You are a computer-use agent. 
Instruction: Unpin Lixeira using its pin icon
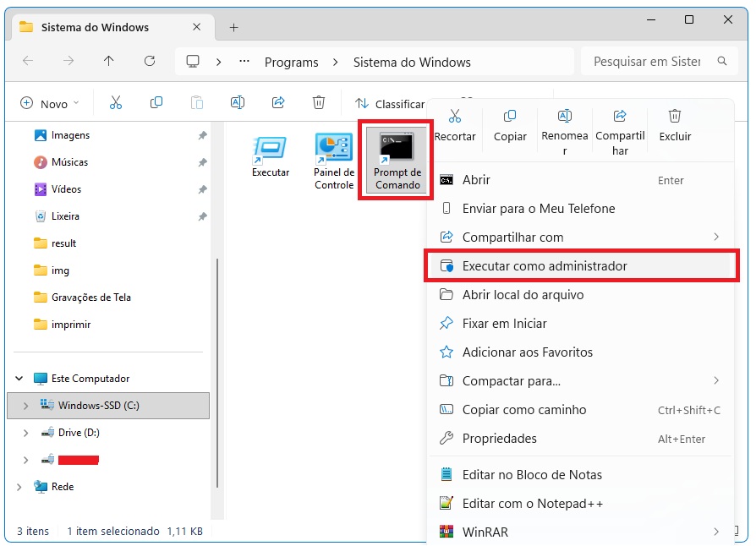coord(202,216)
